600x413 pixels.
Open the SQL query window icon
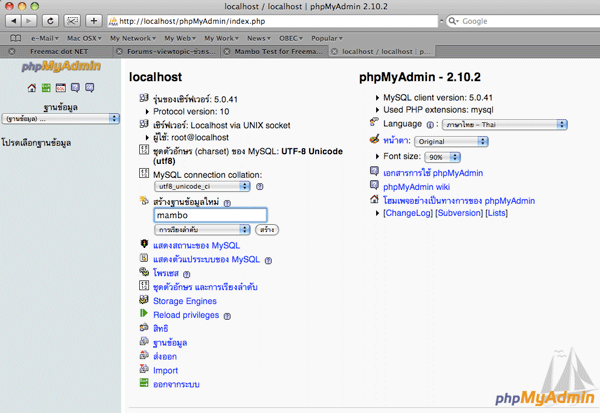click(x=60, y=88)
